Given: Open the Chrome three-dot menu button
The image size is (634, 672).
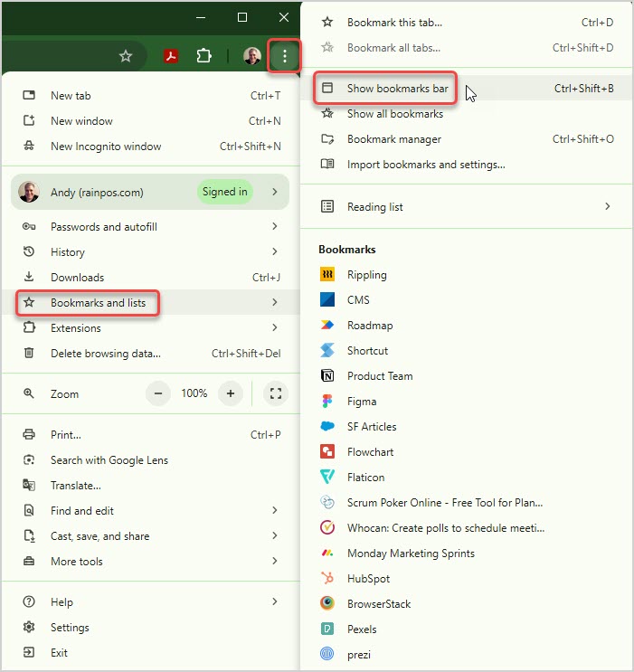Looking at the screenshot, I should pos(285,56).
